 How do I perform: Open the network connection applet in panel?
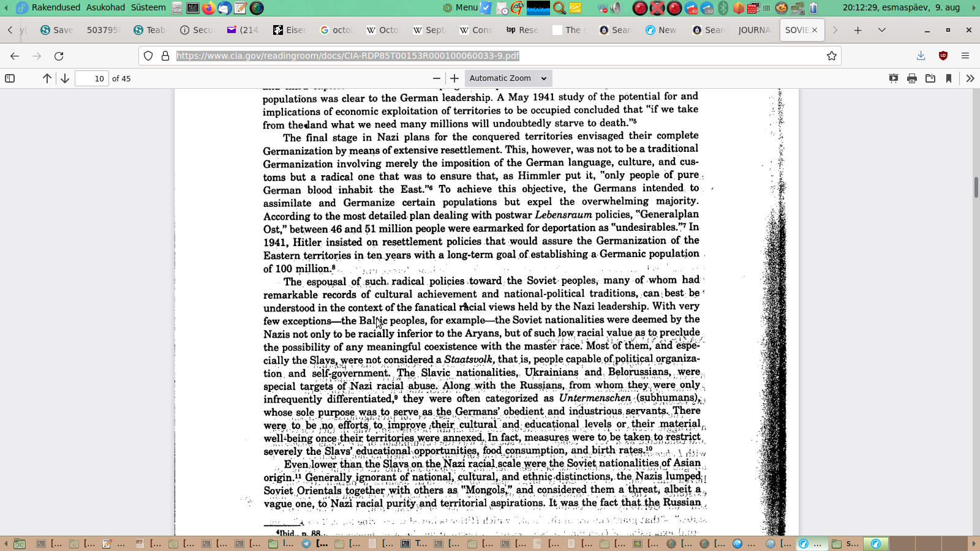797,8
